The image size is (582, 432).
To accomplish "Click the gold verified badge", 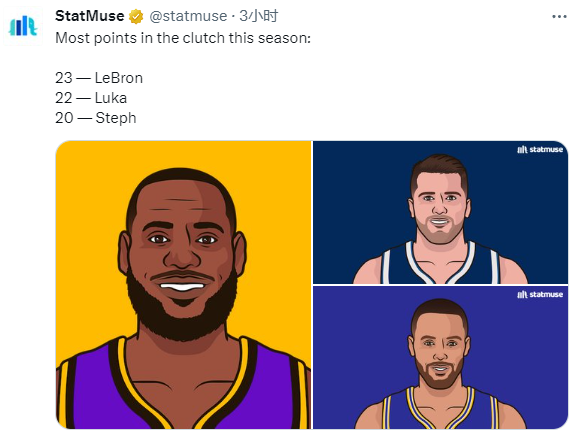I will coord(136,17).
